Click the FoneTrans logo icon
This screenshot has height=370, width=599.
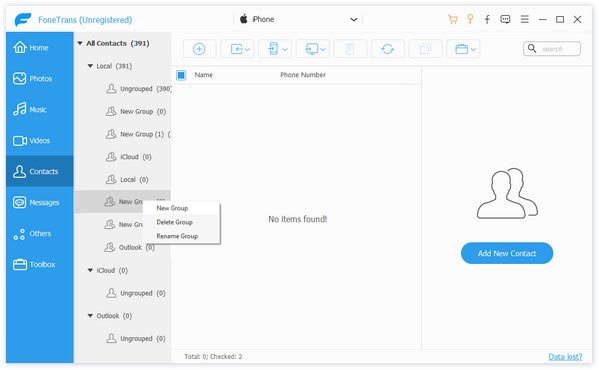[23, 19]
